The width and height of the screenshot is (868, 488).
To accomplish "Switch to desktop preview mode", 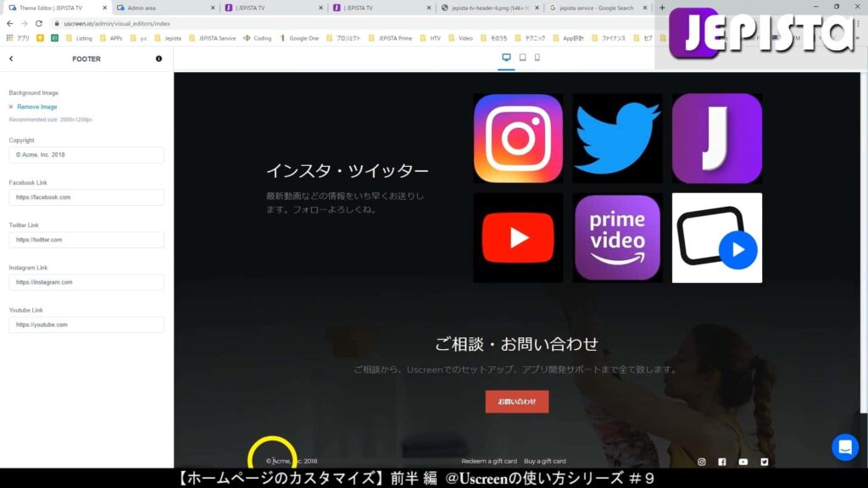I will click(x=506, y=58).
